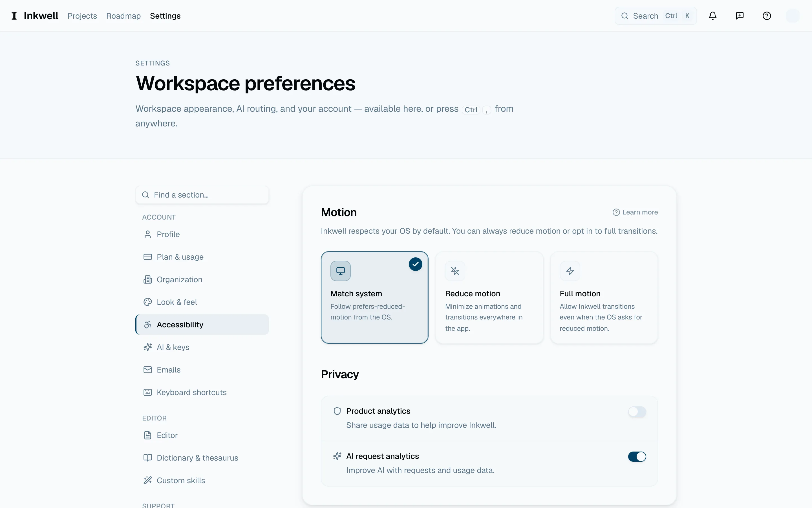Viewport: 812px width, 508px height.
Task: Click the Product analytics shield icon
Action: coord(337,411)
